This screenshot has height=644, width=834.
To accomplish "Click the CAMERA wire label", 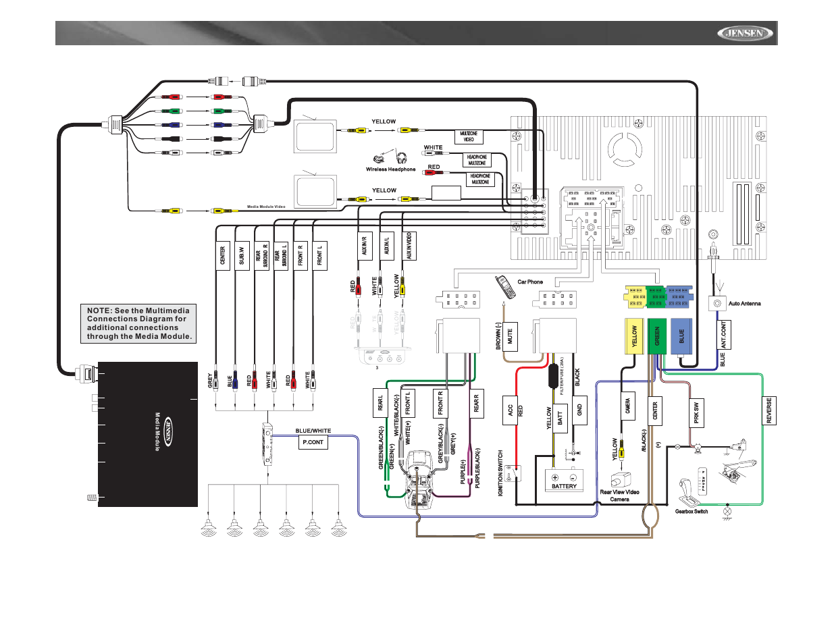I will (x=628, y=405).
